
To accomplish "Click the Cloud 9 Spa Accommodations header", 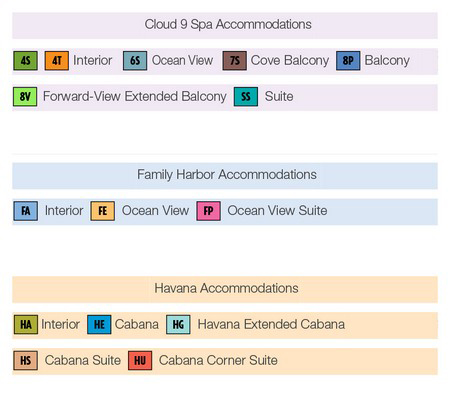I will (225, 25).
